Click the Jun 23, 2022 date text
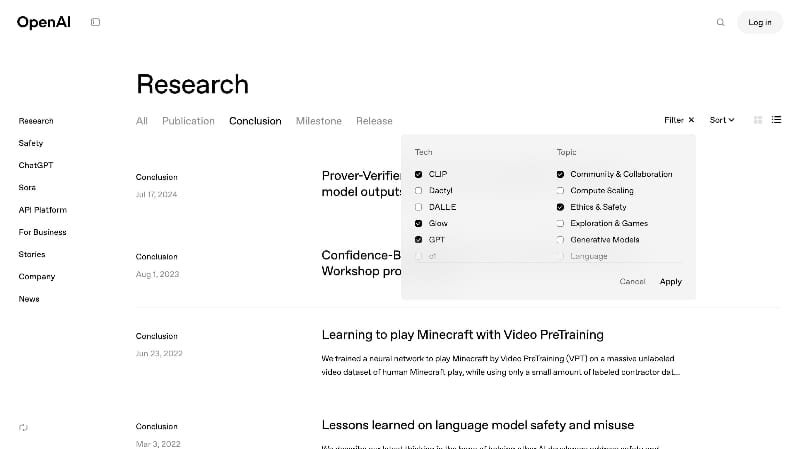Screen dimensions: 800x449 (159, 354)
